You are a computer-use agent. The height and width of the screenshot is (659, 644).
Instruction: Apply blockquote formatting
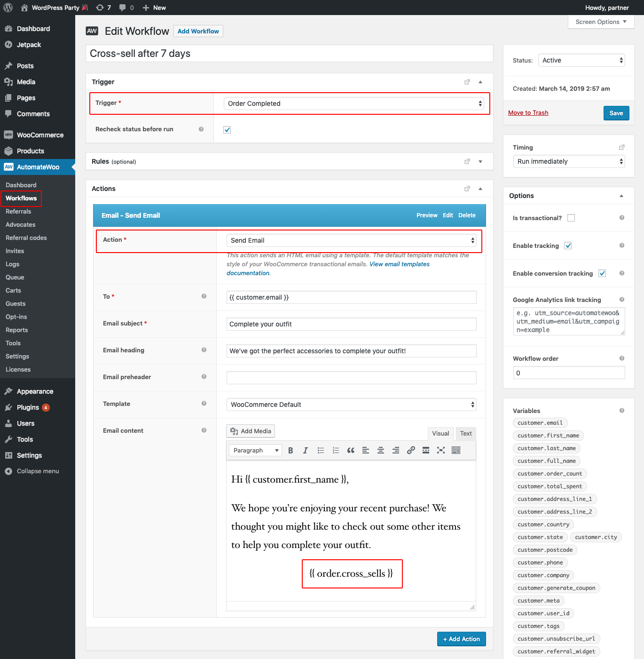(x=351, y=451)
